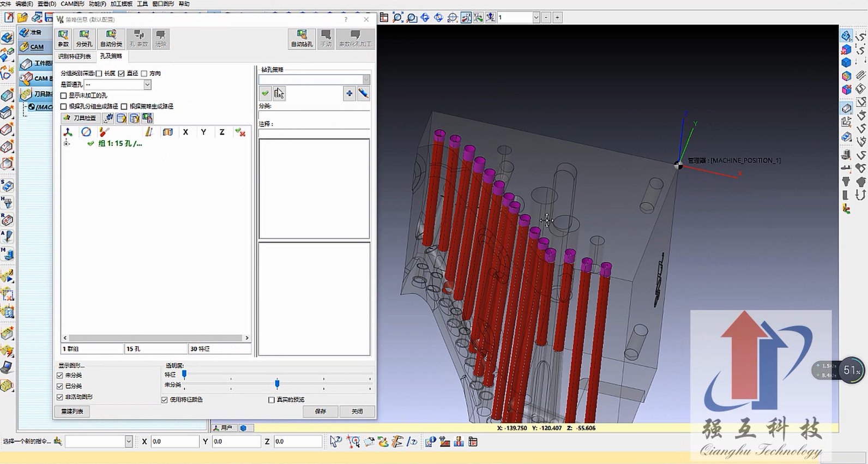Click the 自动钻孔 auto drilling button
Screen dimensions: 868x464
pos(302,39)
